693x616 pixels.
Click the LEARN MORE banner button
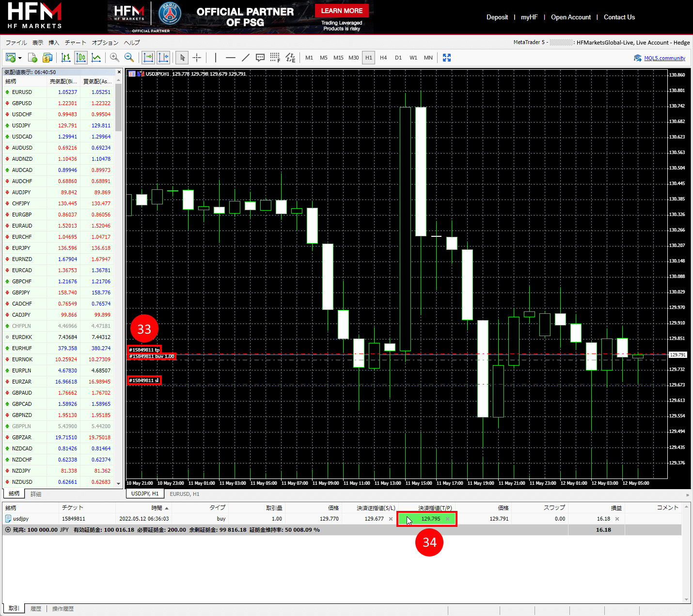342,11
